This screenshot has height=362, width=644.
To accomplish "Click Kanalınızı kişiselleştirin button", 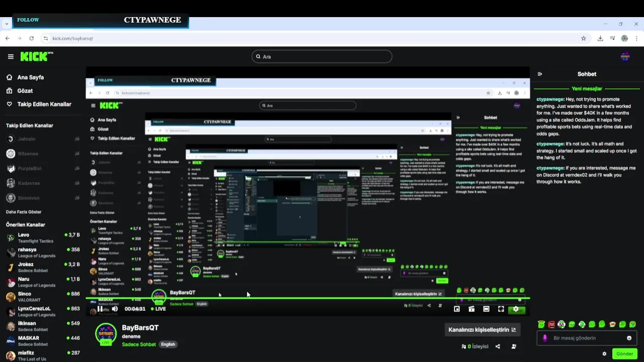I will coord(482,330).
